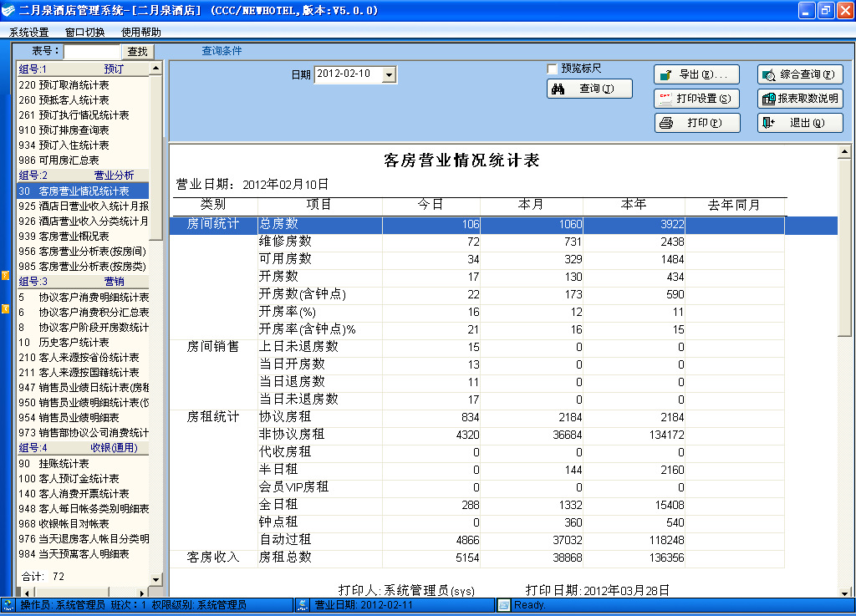Select group header 组号:4 收银(通用)

coord(83,448)
